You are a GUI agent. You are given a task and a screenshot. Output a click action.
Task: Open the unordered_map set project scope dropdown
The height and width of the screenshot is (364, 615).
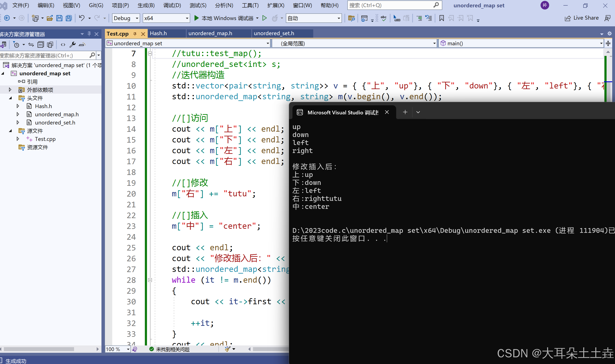(188, 43)
